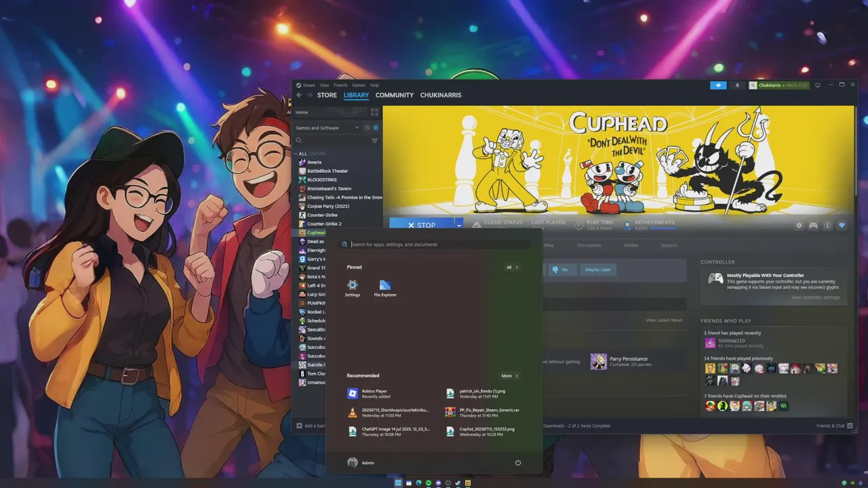Open Steam icon on the taskbar
Viewport: 868px width, 488px height.
(x=458, y=483)
